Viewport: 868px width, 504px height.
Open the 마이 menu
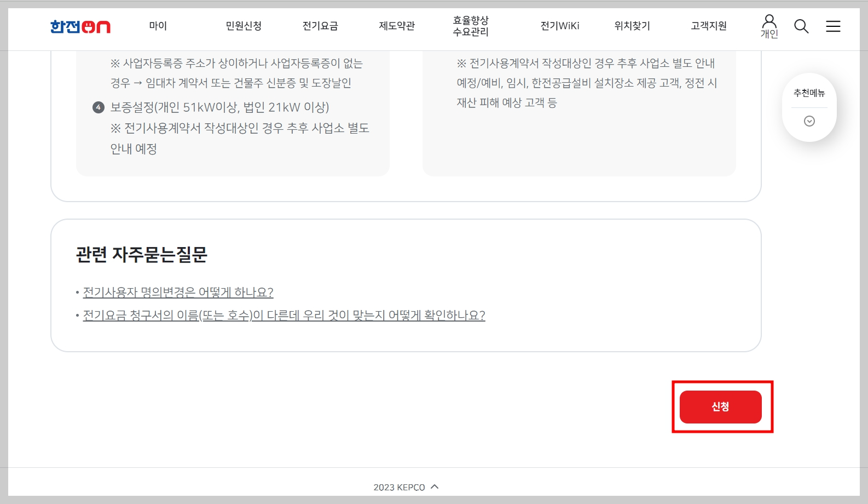(x=158, y=26)
